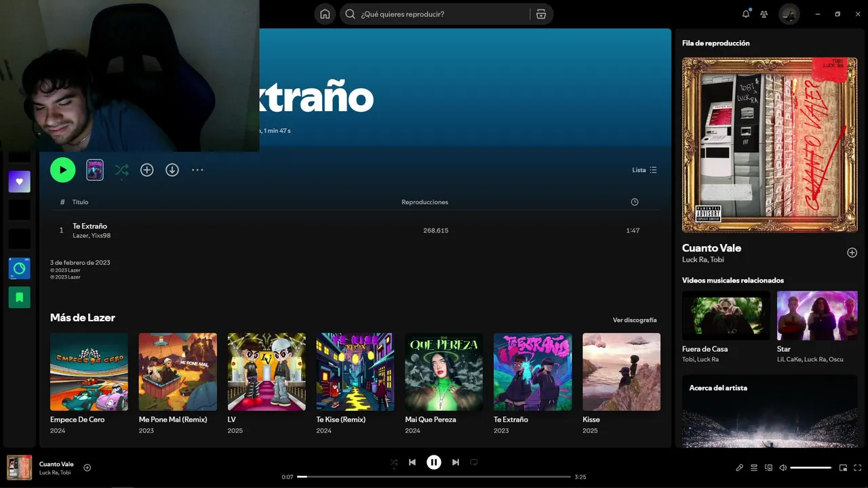Select track row Te Extraño by Lazer, Yixs98
The height and width of the screenshot is (488, 868).
click(355, 230)
